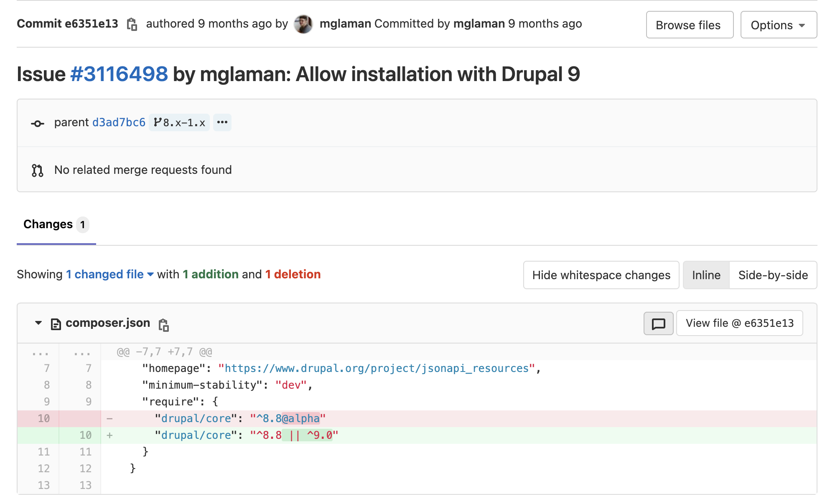Image resolution: width=835 pixels, height=504 pixels.
Task: Click the '1 addition' text
Action: (211, 274)
